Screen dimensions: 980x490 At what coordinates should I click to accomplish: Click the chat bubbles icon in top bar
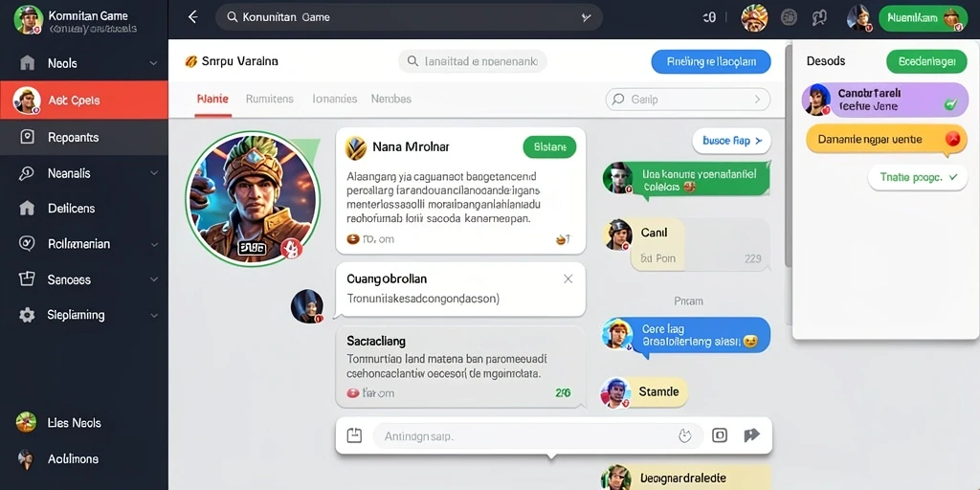pyautogui.click(x=819, y=18)
